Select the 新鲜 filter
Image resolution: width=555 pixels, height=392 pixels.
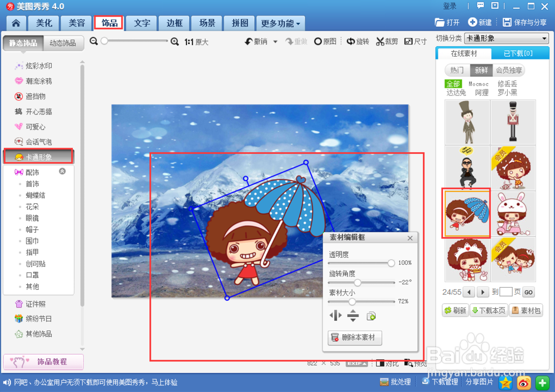[481, 70]
